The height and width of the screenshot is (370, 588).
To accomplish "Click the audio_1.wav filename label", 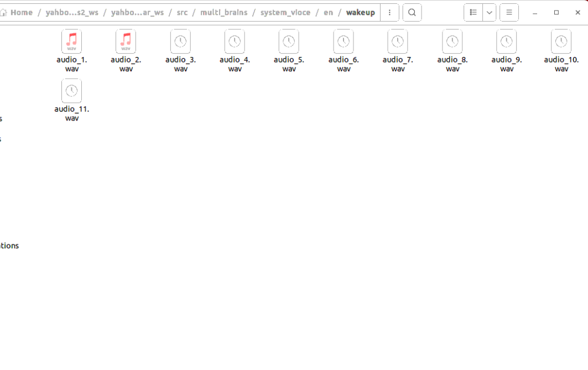I will click(x=71, y=64).
